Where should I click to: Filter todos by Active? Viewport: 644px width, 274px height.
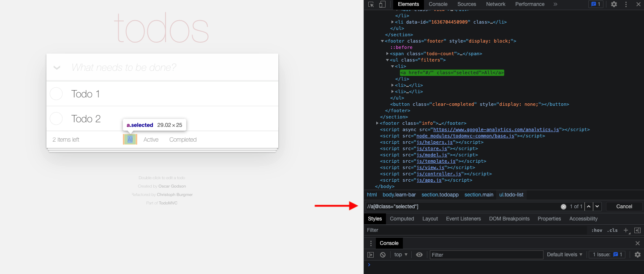point(151,140)
